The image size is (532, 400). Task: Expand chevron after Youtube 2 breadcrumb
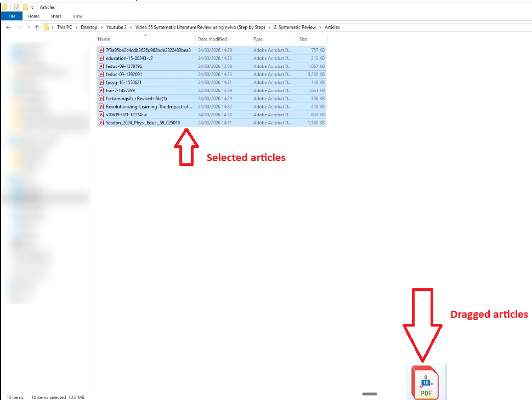tap(131, 27)
